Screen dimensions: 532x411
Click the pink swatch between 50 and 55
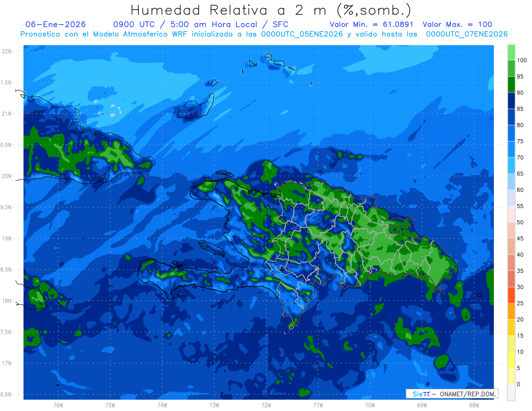pyautogui.click(x=511, y=214)
